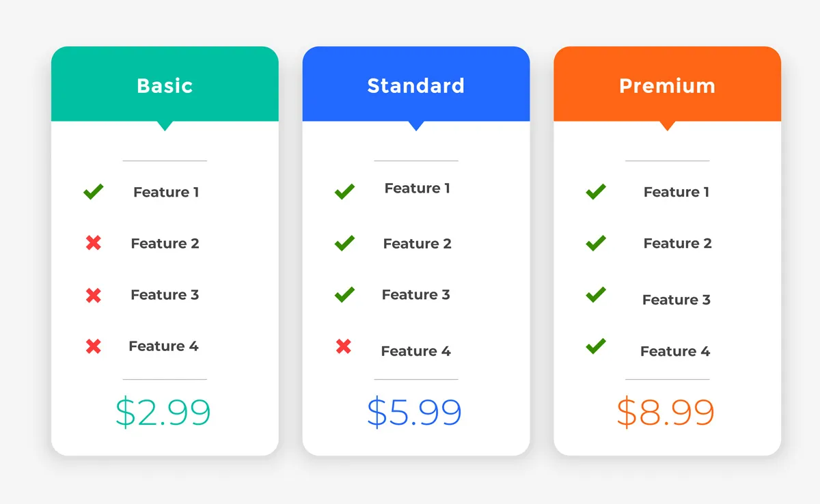Choose the $2.99 Basic price
The height and width of the screenshot is (504, 820).
pos(163,412)
